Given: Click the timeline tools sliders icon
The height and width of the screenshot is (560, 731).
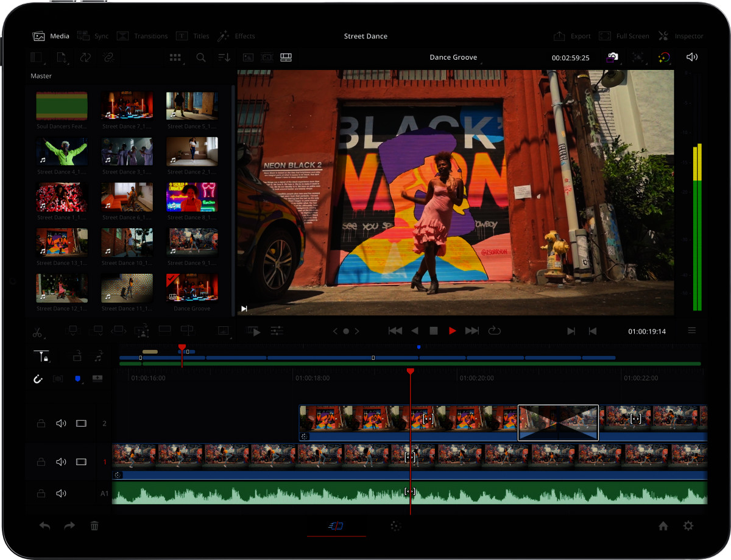Looking at the screenshot, I should click(277, 331).
